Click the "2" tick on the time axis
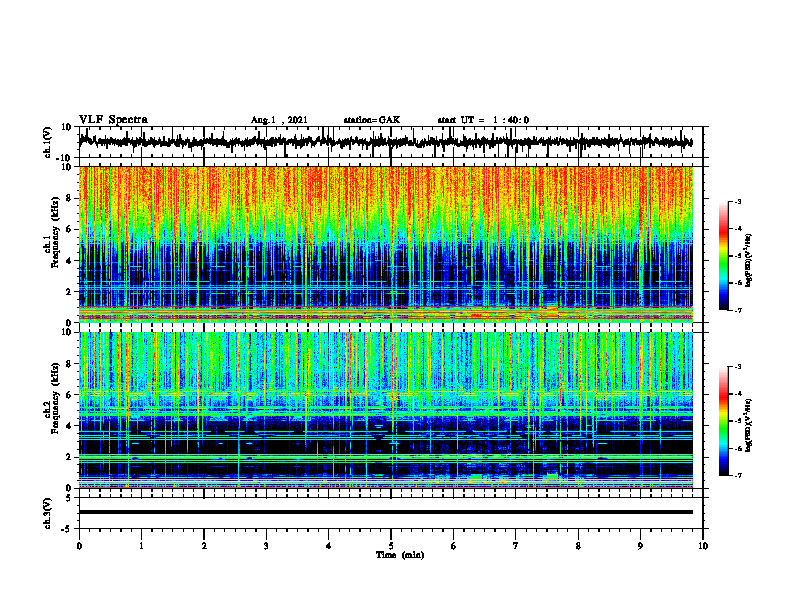This screenshot has width=792, height=612. coord(204,546)
